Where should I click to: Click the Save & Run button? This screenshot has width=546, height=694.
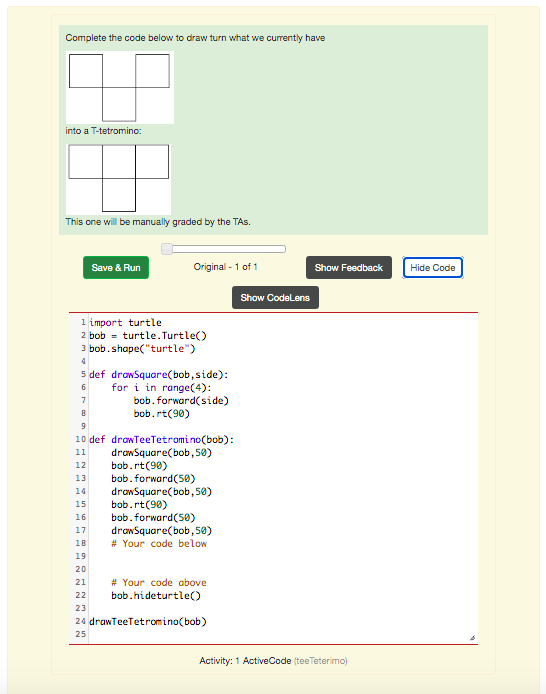pos(116,268)
